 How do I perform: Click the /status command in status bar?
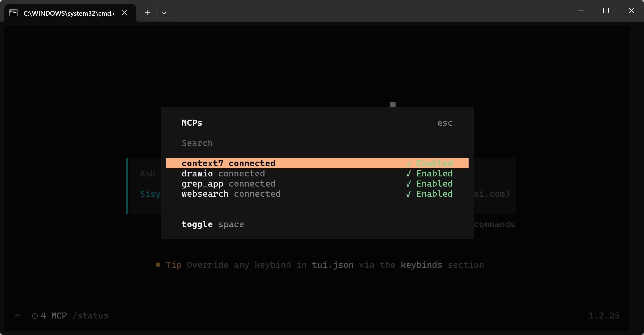(90, 316)
